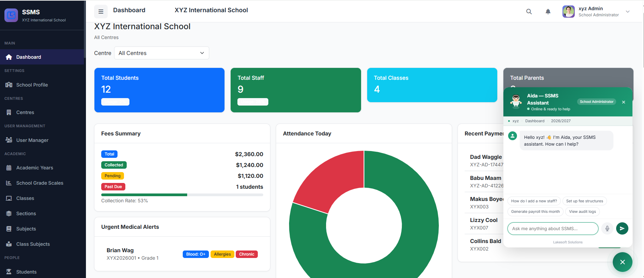Click the 2026/2027 year label in chat
The height and width of the screenshot is (278, 644).
click(x=561, y=121)
